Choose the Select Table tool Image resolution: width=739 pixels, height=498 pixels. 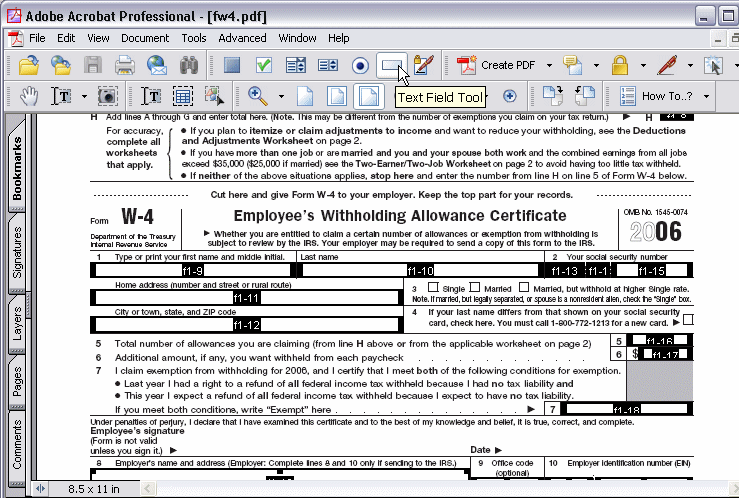point(183,96)
